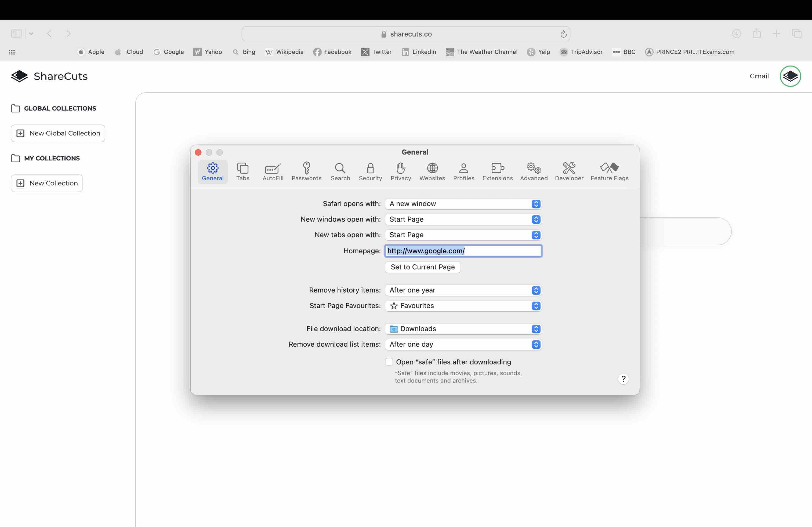Image resolution: width=812 pixels, height=527 pixels.
Task: Switch to the Privacy preferences pane
Action: (x=401, y=171)
